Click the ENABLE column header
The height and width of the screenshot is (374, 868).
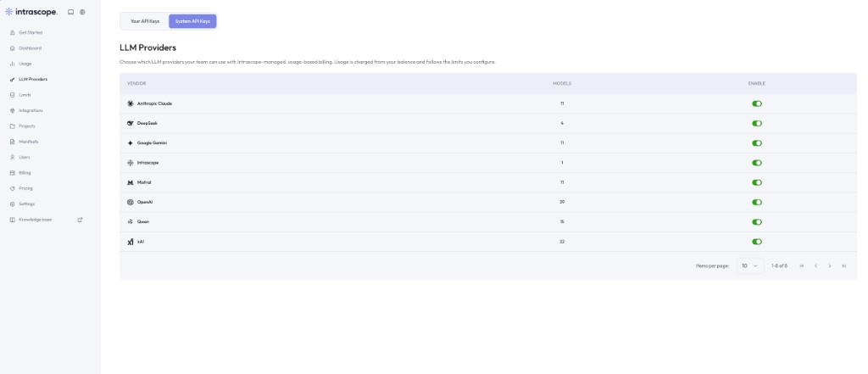click(757, 84)
